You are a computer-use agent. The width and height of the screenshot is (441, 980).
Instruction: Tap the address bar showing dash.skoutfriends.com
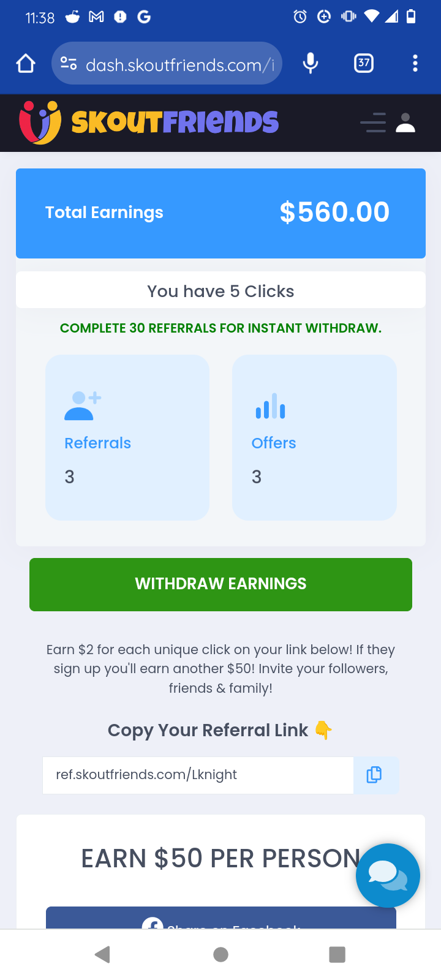(178, 62)
